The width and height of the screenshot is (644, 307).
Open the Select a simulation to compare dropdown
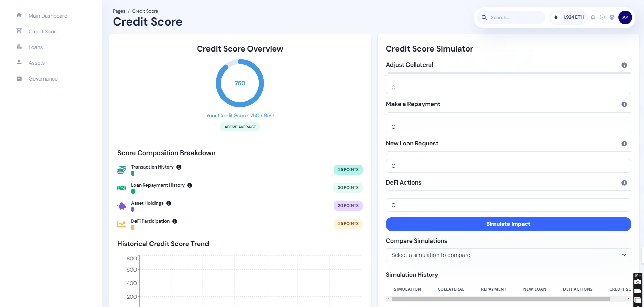508,255
